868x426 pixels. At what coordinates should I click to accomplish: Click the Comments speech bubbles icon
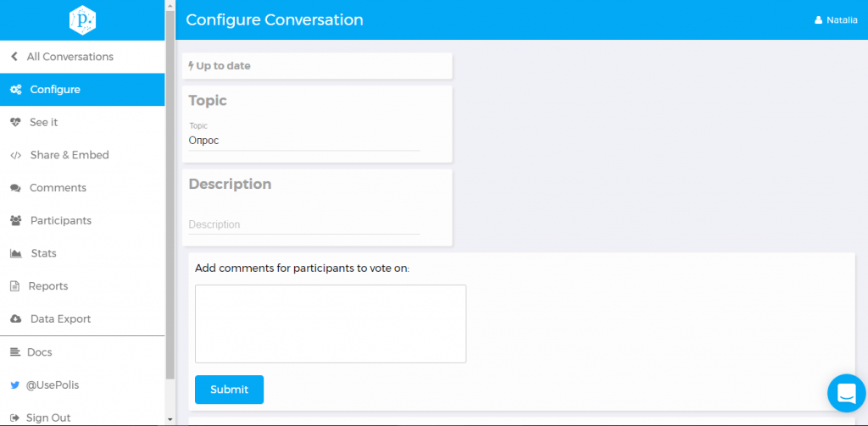(15, 188)
